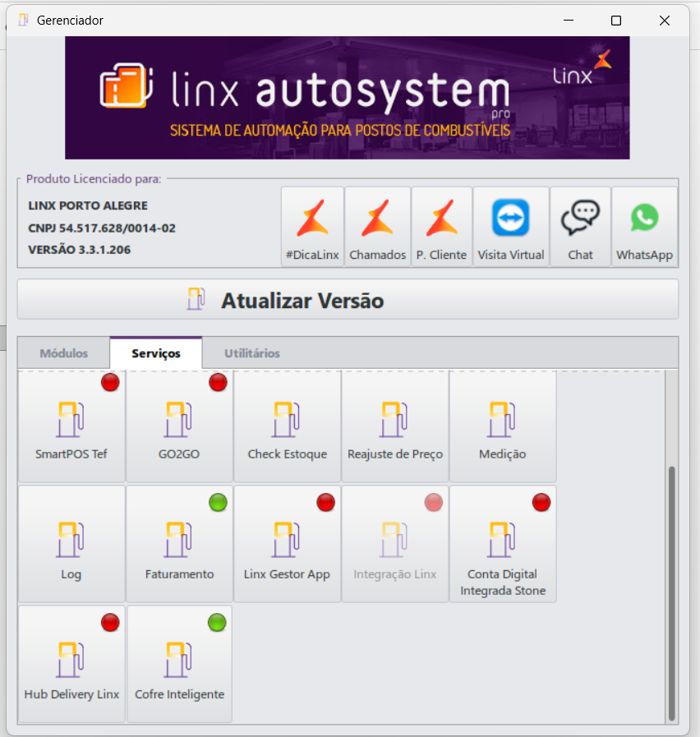Minimize the Gerenciador window
This screenshot has height=737, width=700.
pyautogui.click(x=569, y=21)
